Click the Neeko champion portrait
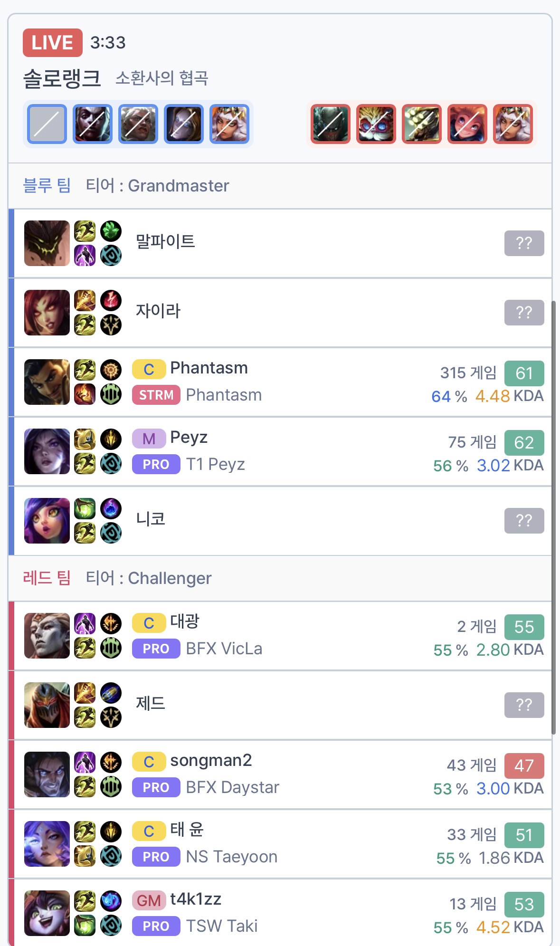560x946 pixels. click(x=47, y=521)
